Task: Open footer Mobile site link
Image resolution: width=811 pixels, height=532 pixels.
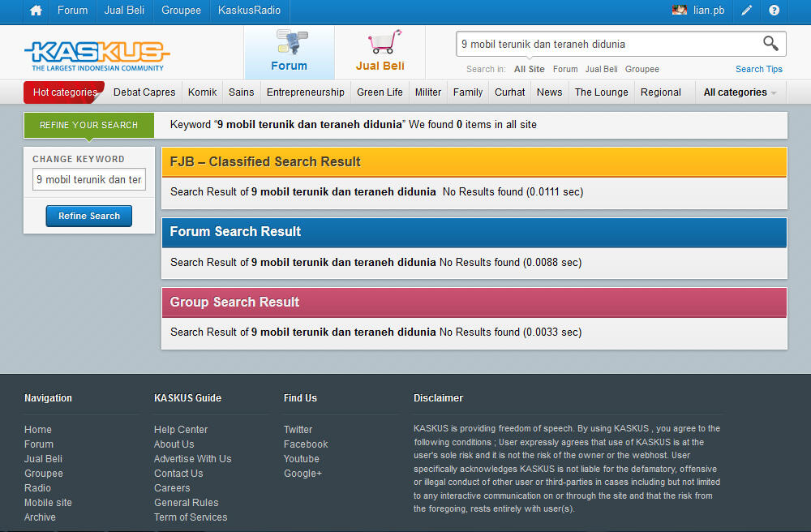Action: coord(48,503)
